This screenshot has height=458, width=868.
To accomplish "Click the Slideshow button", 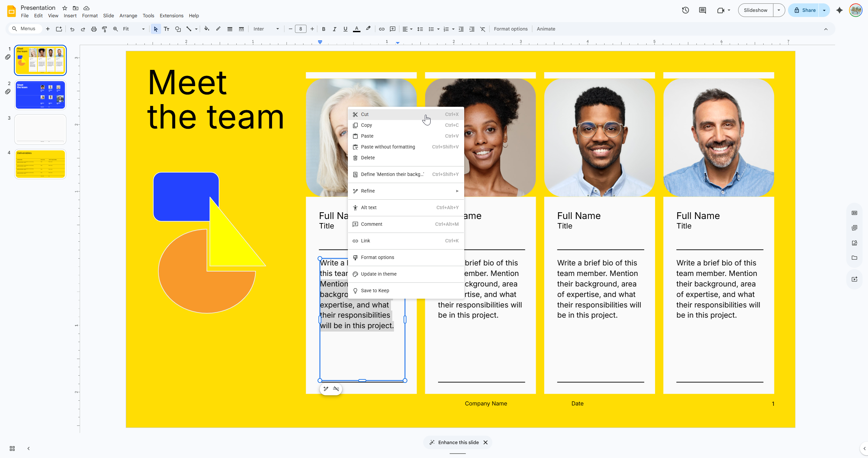I will (x=755, y=10).
